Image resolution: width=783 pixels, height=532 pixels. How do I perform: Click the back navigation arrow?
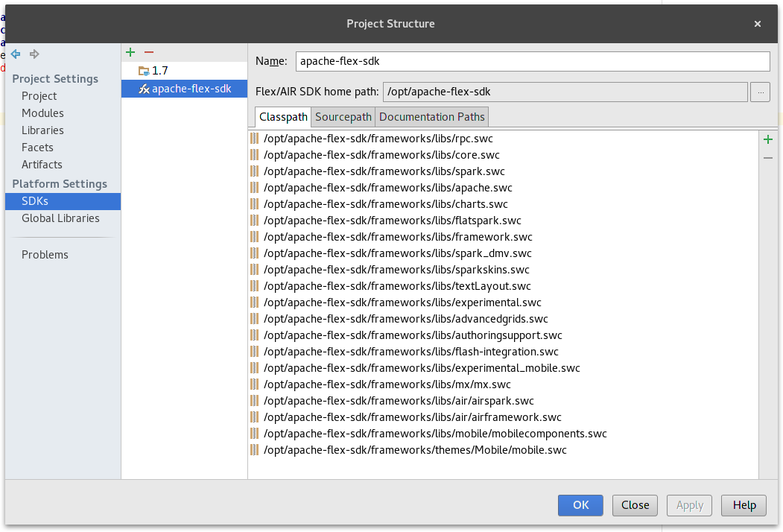tap(16, 54)
